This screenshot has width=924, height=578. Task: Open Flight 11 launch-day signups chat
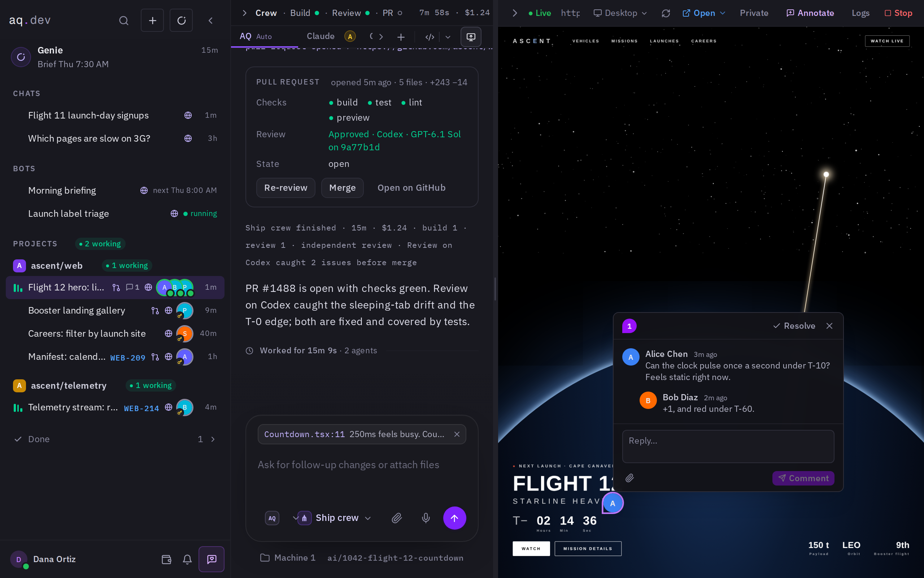pyautogui.click(x=115, y=115)
